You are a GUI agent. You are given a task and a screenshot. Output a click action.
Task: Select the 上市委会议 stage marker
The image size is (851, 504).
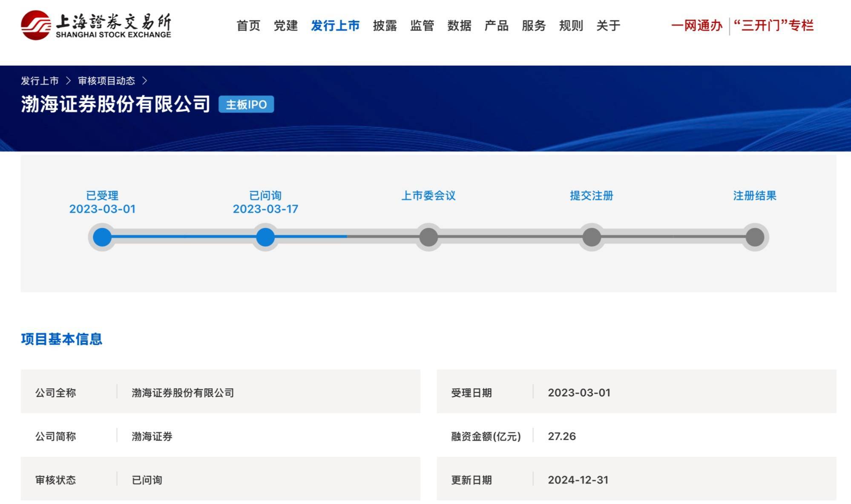point(428,237)
